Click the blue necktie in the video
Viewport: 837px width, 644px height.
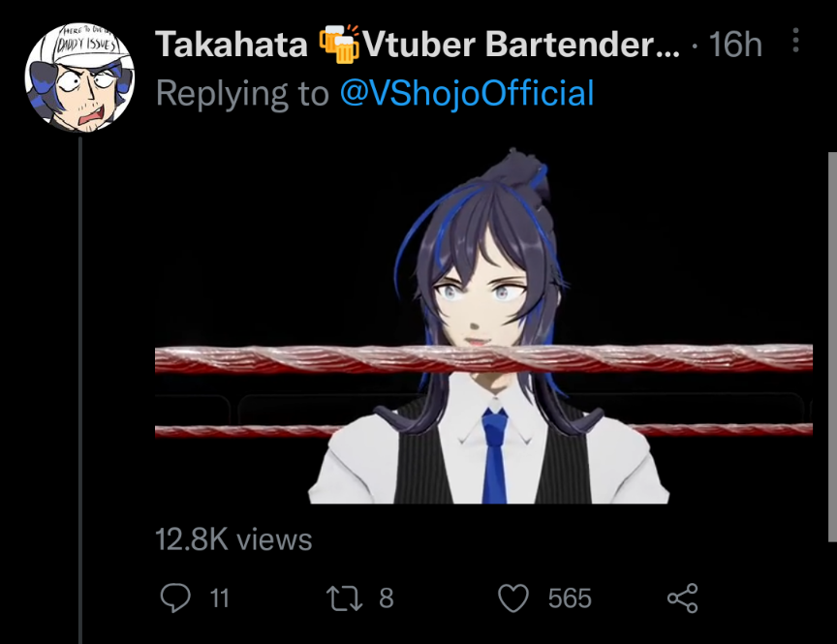point(494,456)
